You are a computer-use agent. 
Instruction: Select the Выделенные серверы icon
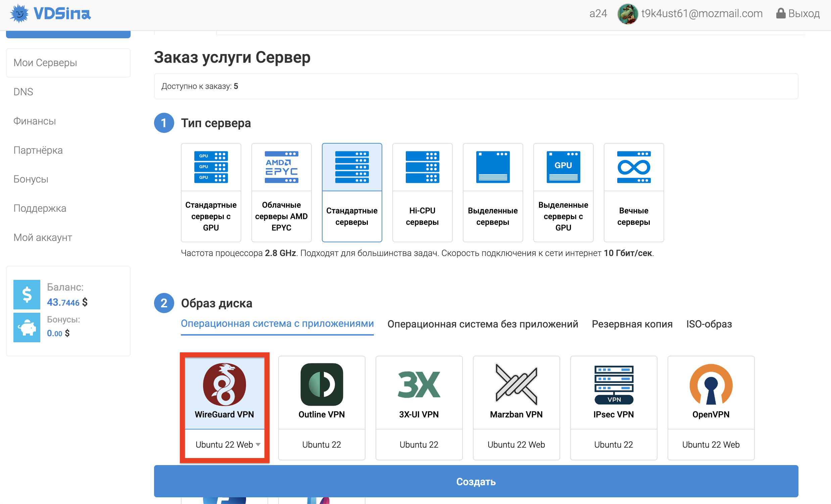point(493,167)
